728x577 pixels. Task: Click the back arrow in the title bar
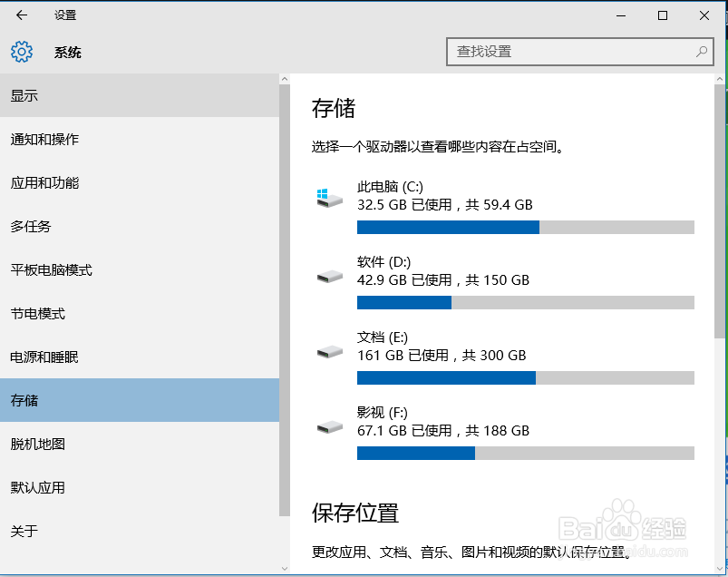click(x=22, y=15)
